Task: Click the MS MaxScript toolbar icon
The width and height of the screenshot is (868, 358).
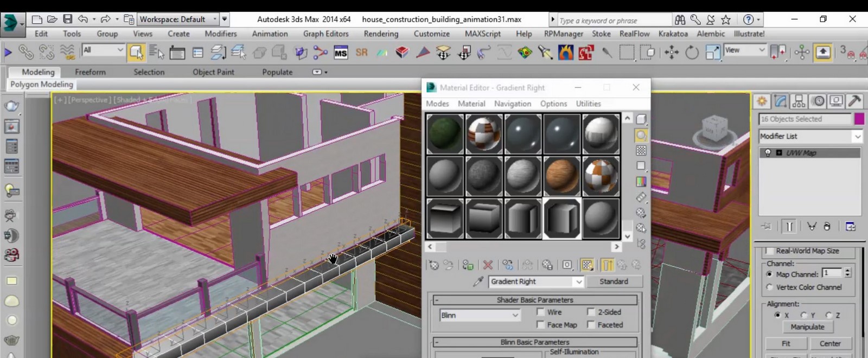Action: [x=341, y=53]
